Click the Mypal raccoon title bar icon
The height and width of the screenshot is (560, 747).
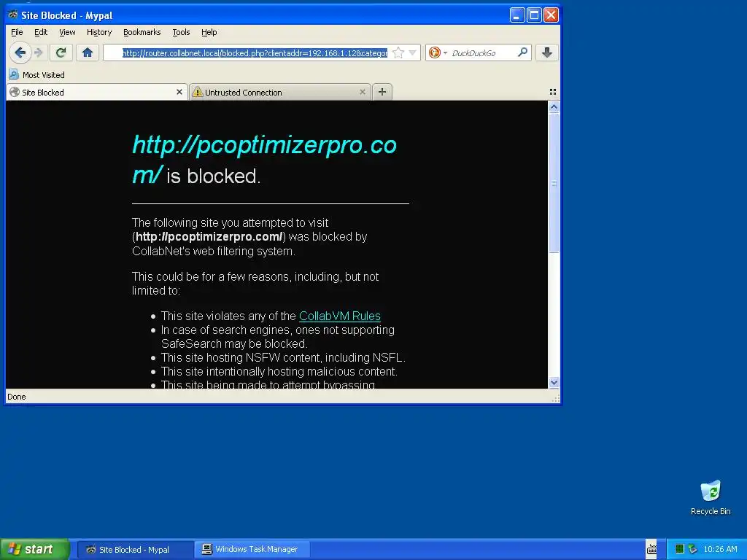tap(13, 15)
